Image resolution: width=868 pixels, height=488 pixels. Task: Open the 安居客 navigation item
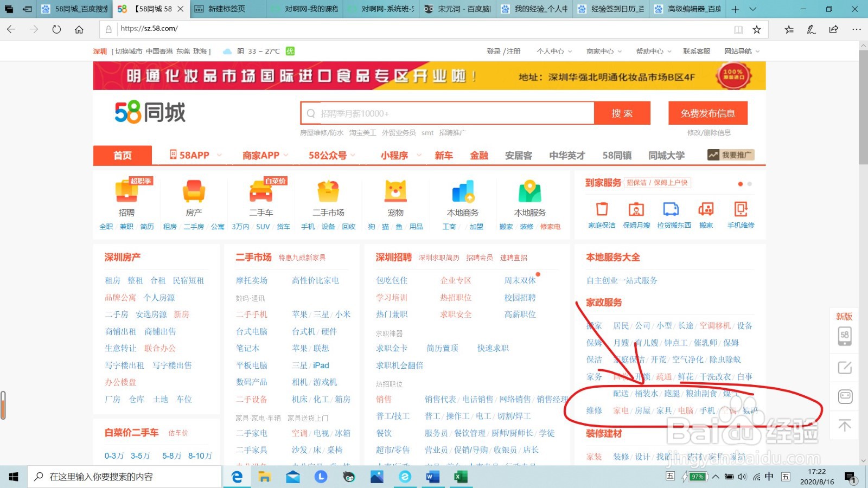click(x=519, y=155)
